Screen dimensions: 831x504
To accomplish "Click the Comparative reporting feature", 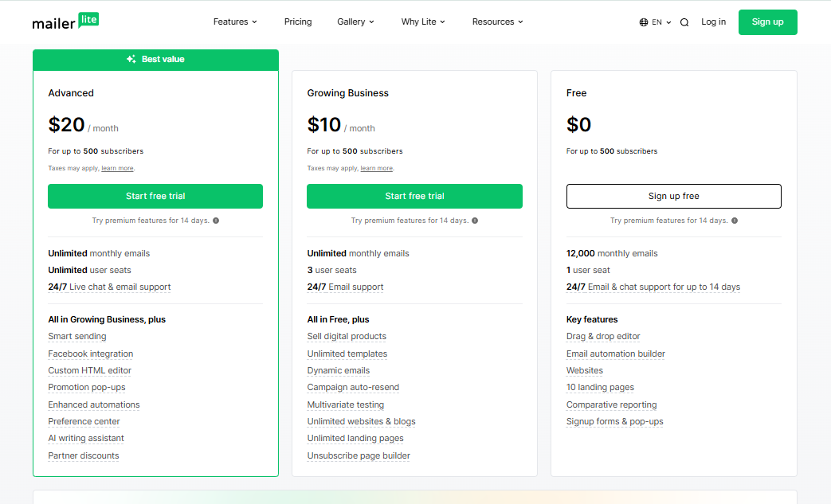I will (612, 404).
